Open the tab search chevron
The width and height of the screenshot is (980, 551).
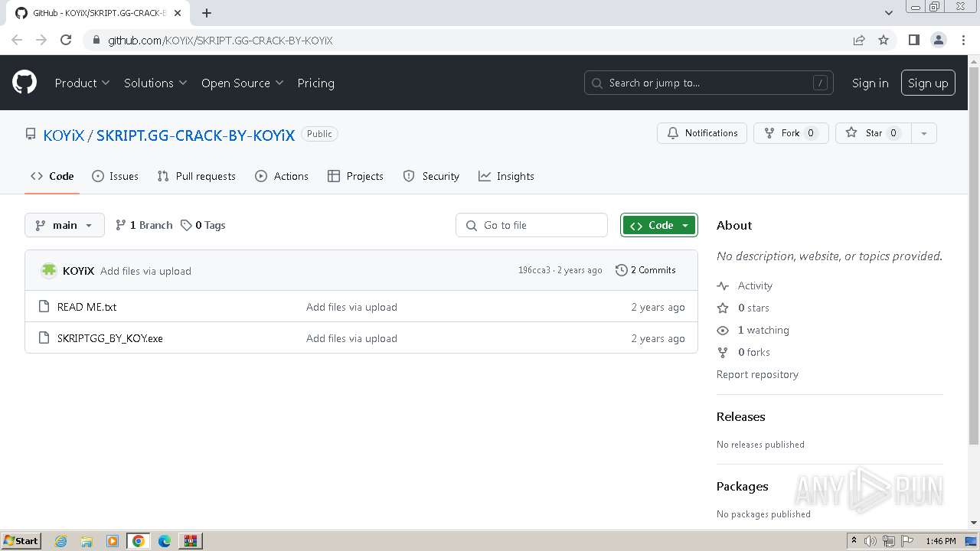pyautogui.click(x=888, y=13)
